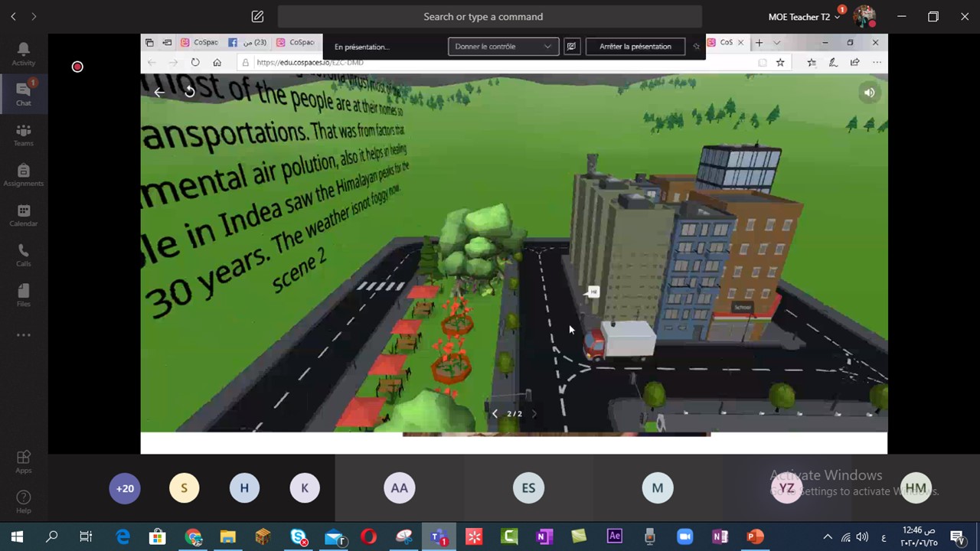This screenshot has height=551, width=980.
Task: Open MOE Teacher T2 account dropdown
Action: tap(804, 17)
